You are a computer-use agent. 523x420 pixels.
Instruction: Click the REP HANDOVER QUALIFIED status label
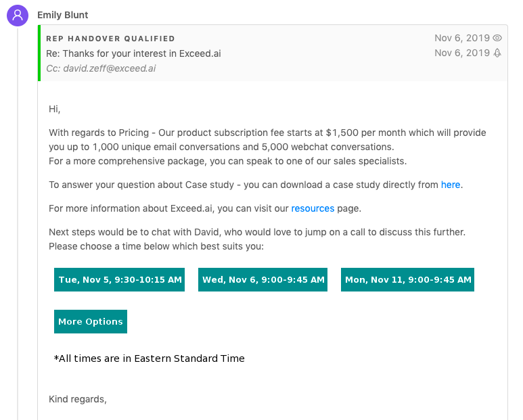pyautogui.click(x=110, y=39)
